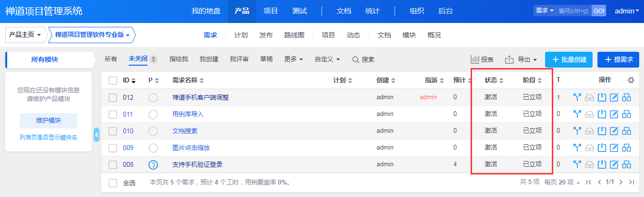The image size is (644, 197).
Task: Open the story 用例库导入
Action: (x=188, y=114)
